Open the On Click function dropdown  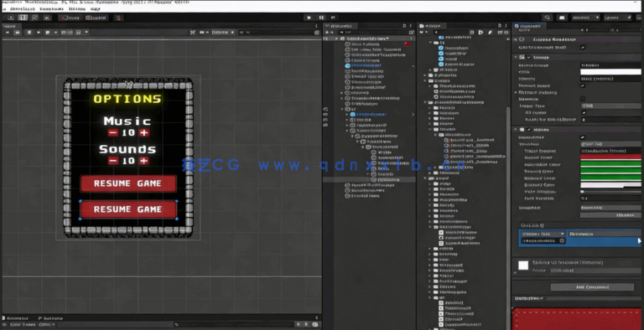604,234
